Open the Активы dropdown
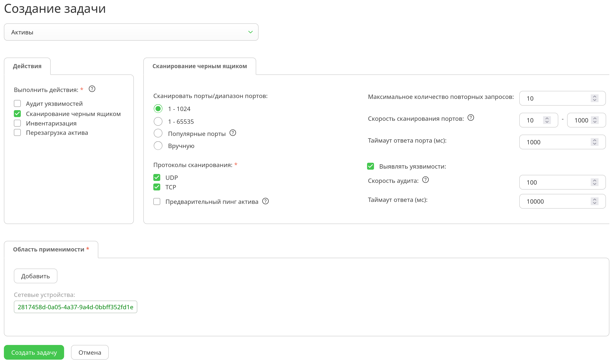This screenshot has width=615, height=364. (131, 32)
